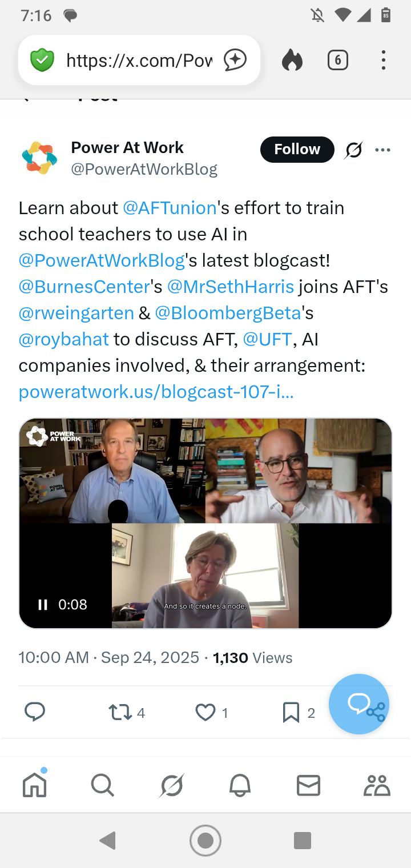Follow the Power At Work account

(x=297, y=150)
